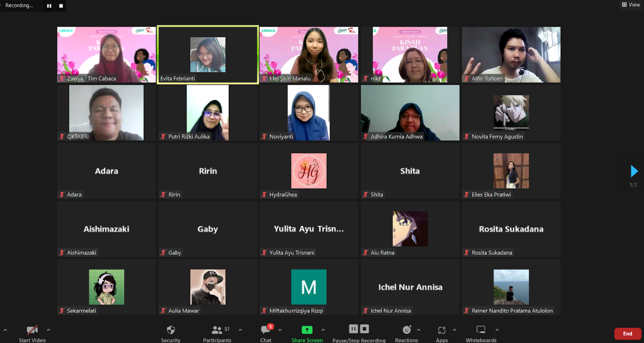Open the View layout menu

631,5
